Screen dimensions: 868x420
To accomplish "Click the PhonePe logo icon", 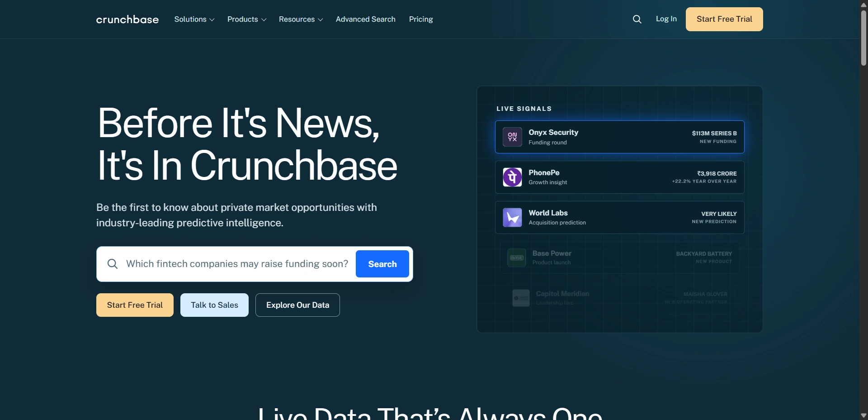I will (512, 177).
